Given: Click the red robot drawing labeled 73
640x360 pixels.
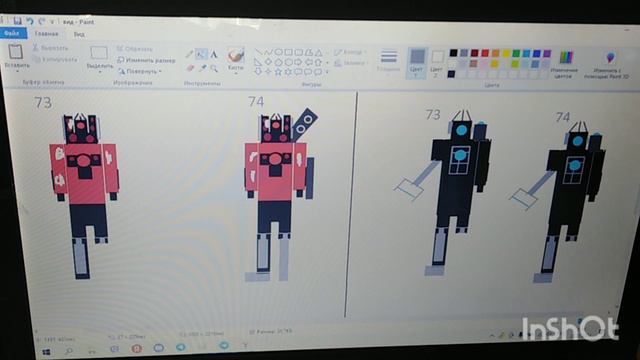Looking at the screenshot, I should pyautogui.click(x=84, y=196).
